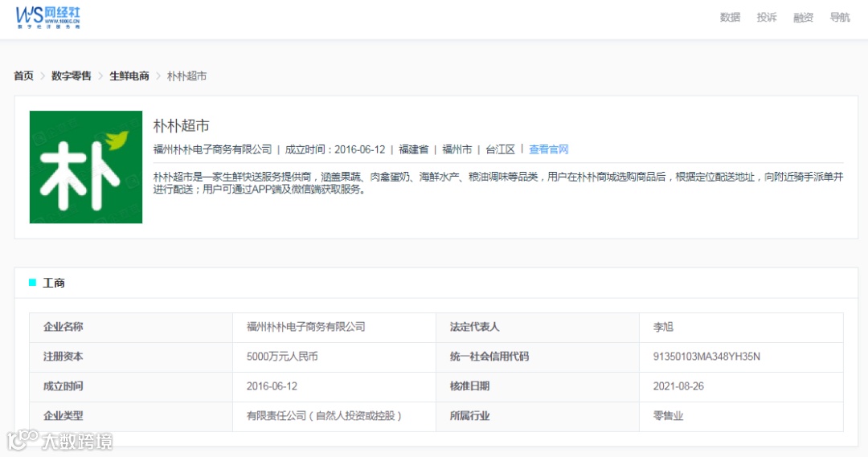Go to 首页 in breadcrumb

[x=24, y=75]
